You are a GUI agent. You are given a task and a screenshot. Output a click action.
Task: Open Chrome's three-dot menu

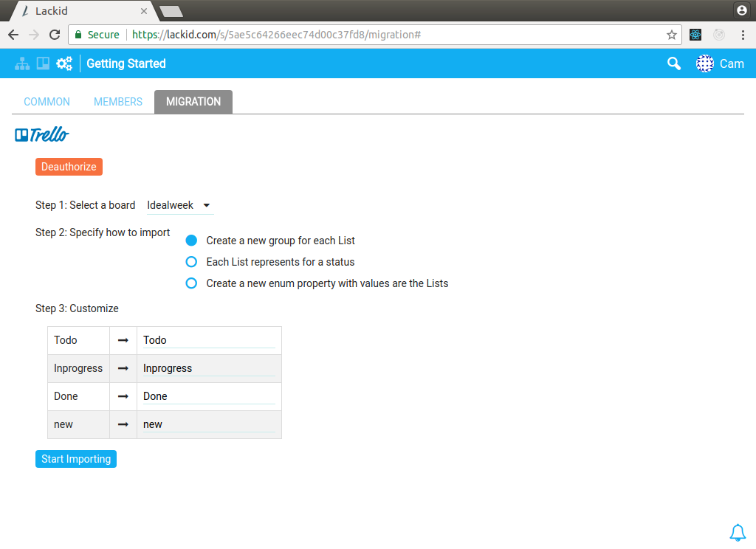[743, 35]
